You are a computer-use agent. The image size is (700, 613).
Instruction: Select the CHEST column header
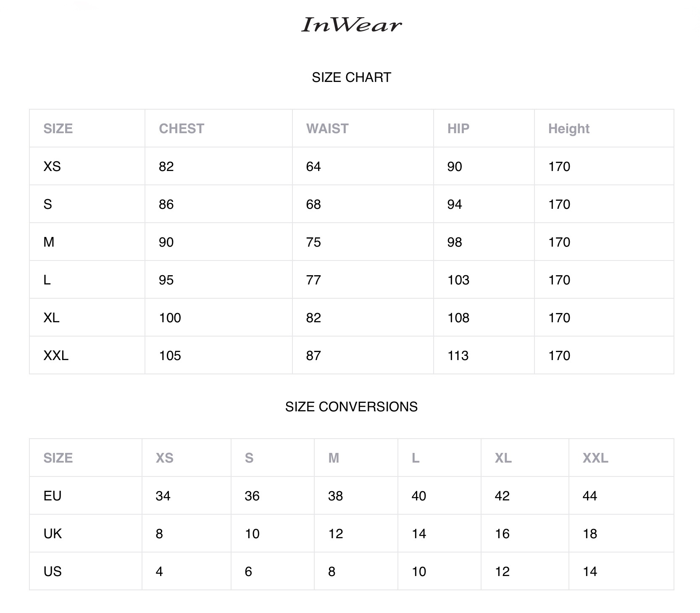point(182,129)
